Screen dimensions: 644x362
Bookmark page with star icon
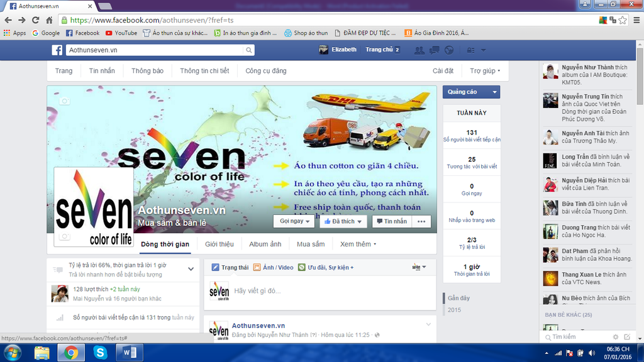(x=623, y=20)
